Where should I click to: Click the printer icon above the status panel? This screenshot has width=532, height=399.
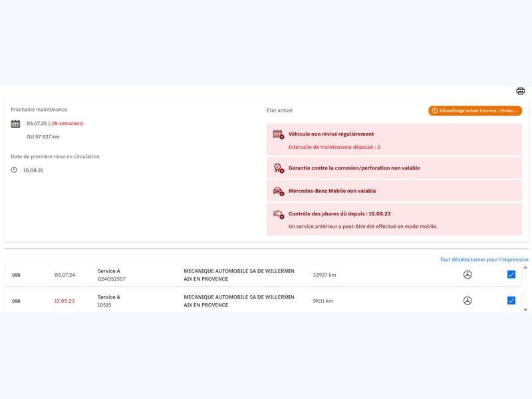[x=520, y=91]
